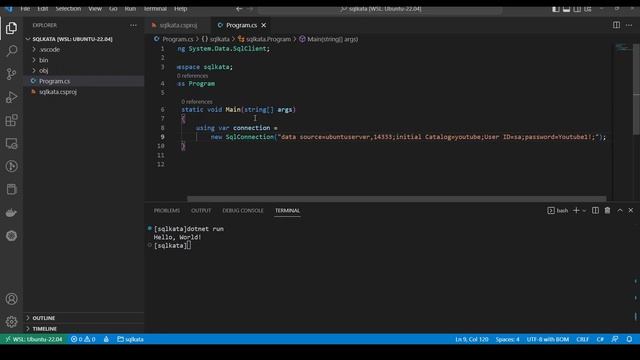Click Ln 9, Col 120 cursor position status
Viewport: 640px width, 360px height.
tap(471, 339)
